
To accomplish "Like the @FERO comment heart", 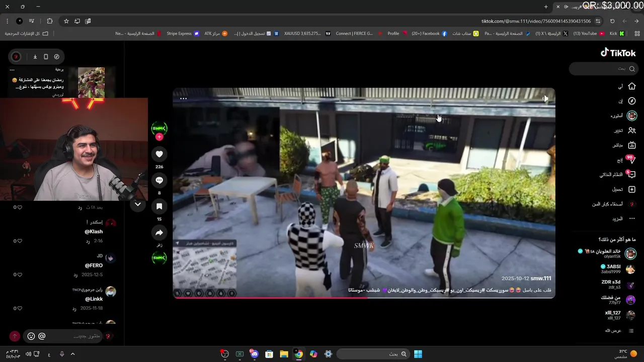I will (x=20, y=275).
